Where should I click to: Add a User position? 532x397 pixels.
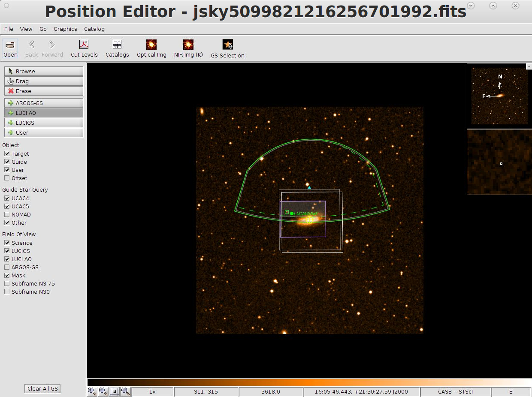(x=44, y=132)
